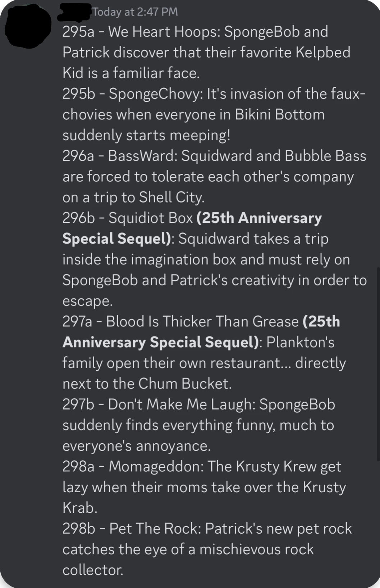
Task: Click the "295a - We Heart Hoops" title
Action: point(141,32)
